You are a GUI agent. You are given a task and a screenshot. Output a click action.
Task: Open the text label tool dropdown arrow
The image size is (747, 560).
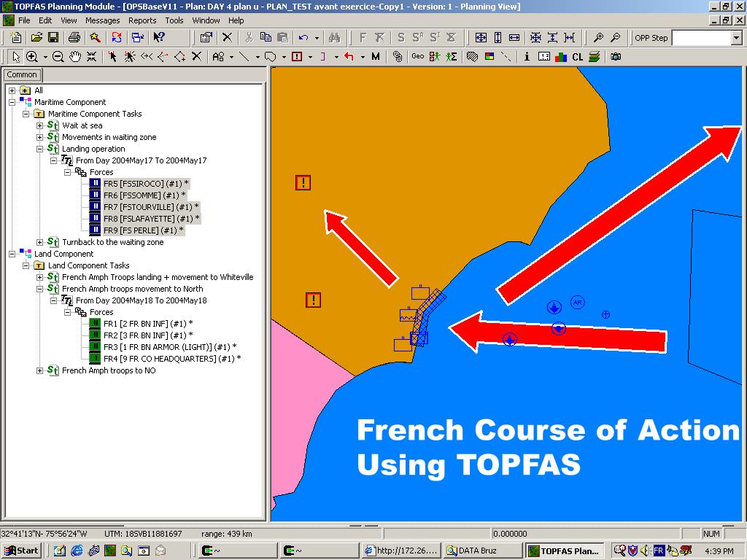[231, 57]
